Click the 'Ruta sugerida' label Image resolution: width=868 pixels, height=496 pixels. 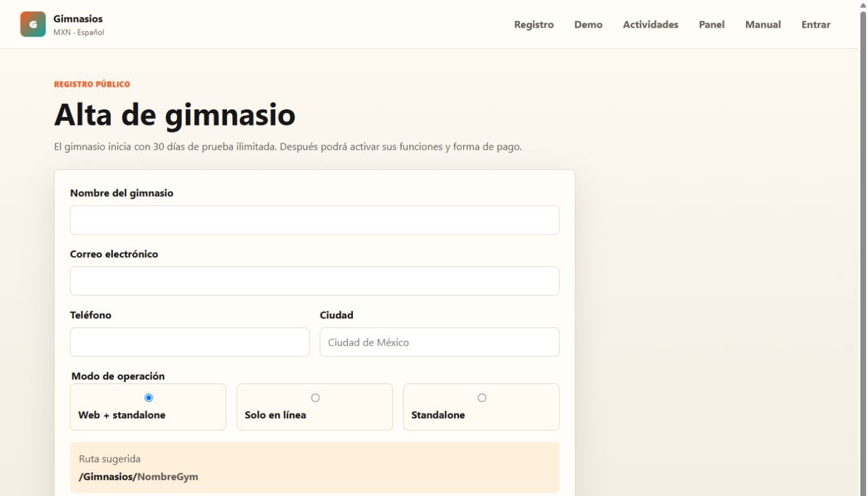tap(110, 459)
